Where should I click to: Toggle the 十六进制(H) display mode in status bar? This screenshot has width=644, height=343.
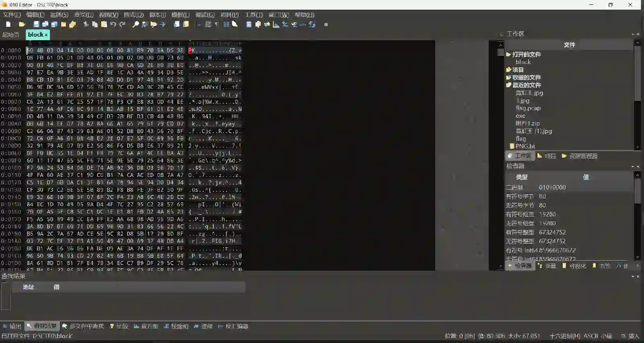pyautogui.click(x=565, y=336)
